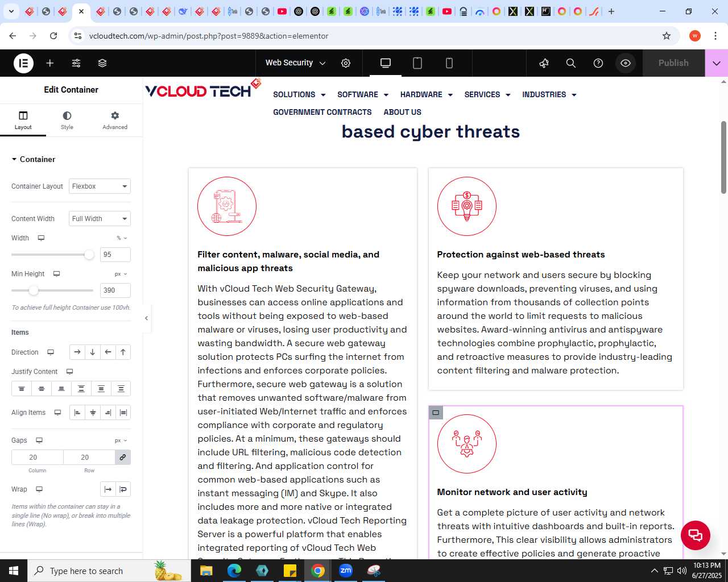Viewport: 728px width, 582px height.
Task: Click the Width value field 95
Action: coord(115,255)
